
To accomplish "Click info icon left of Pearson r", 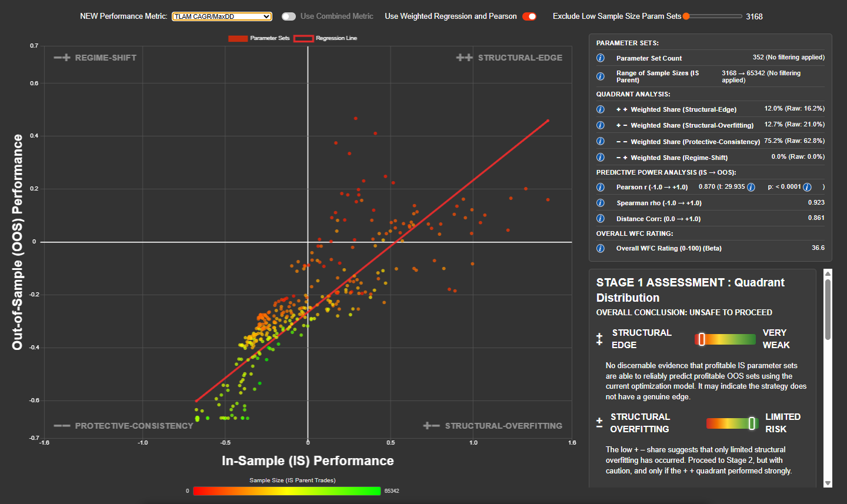I will (601, 187).
